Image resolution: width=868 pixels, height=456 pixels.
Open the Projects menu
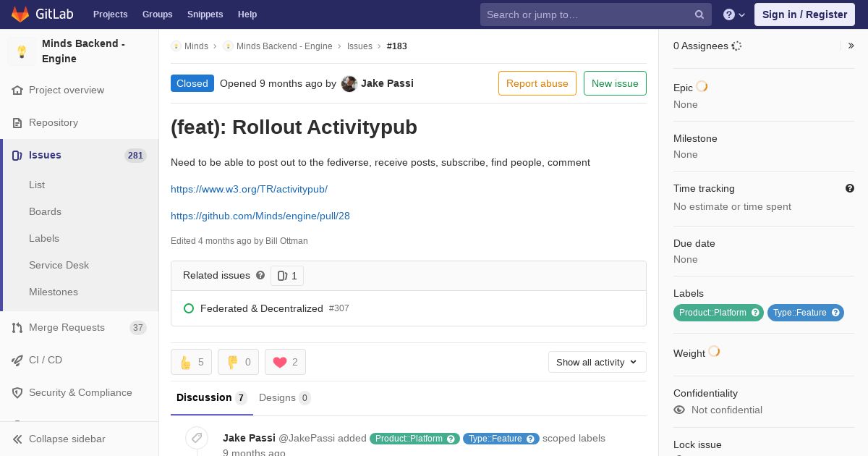tap(110, 14)
